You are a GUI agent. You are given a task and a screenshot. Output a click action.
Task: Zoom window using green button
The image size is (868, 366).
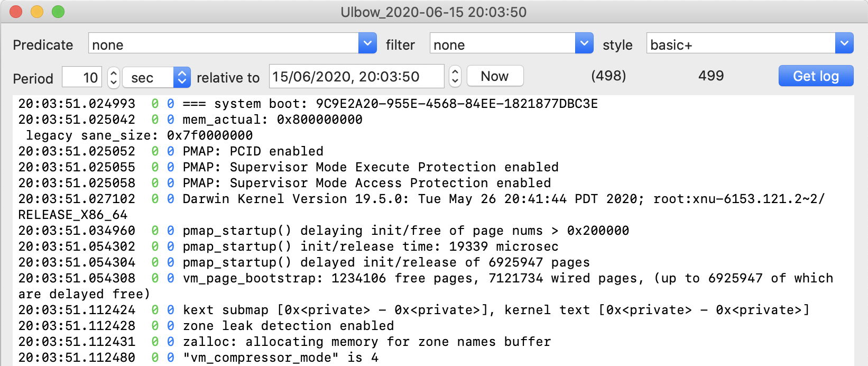click(x=58, y=12)
